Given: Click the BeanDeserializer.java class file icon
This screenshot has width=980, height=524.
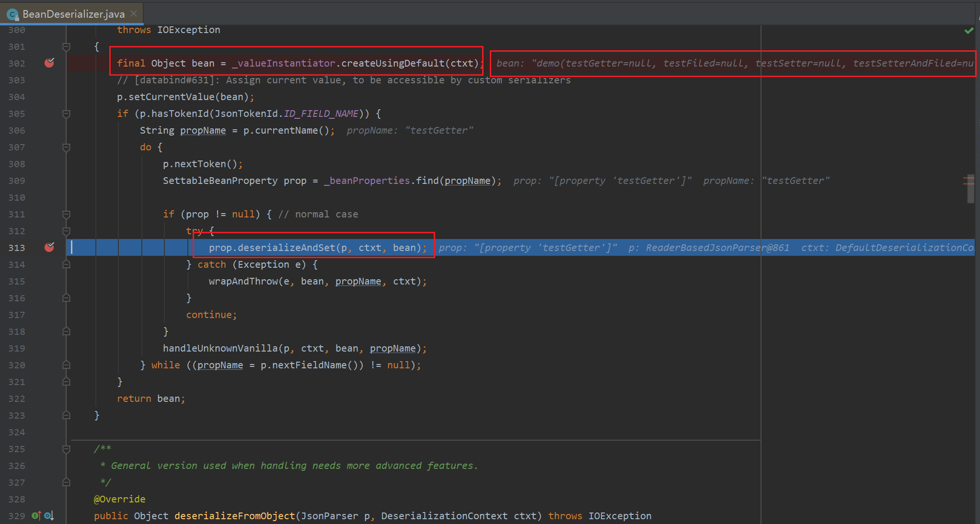Looking at the screenshot, I should pyautogui.click(x=12, y=14).
